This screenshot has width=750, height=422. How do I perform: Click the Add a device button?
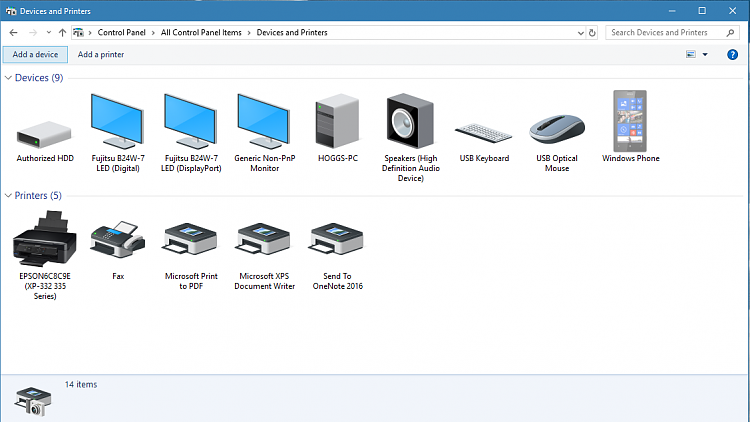pyautogui.click(x=35, y=55)
